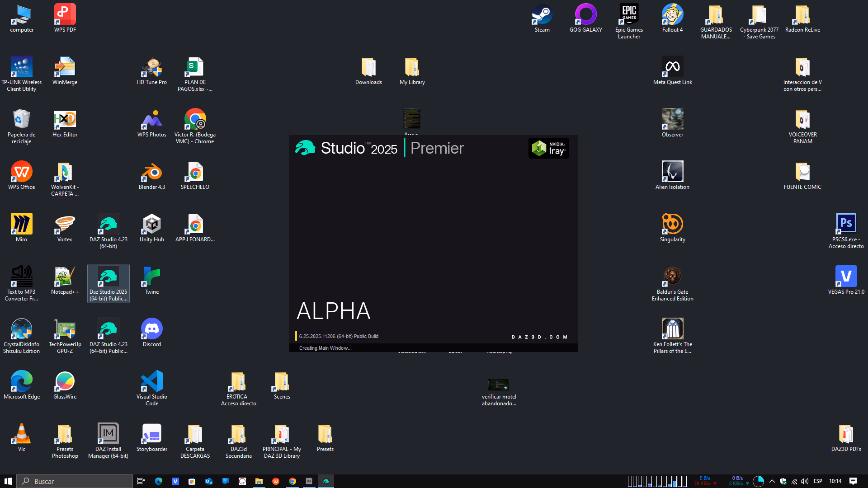Select the PRINCIPAL - My DAZ 3D Library folder
Screen dimensions: 868x488
coord(282,434)
